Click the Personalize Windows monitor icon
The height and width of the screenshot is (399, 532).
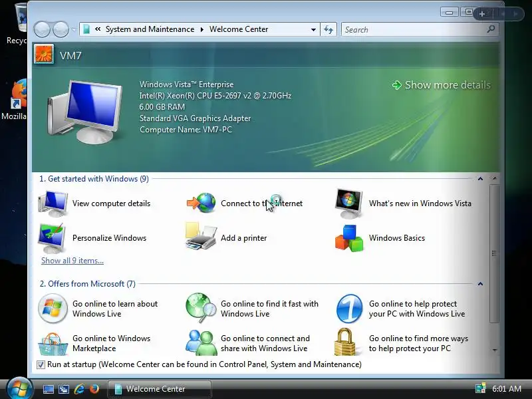52,238
